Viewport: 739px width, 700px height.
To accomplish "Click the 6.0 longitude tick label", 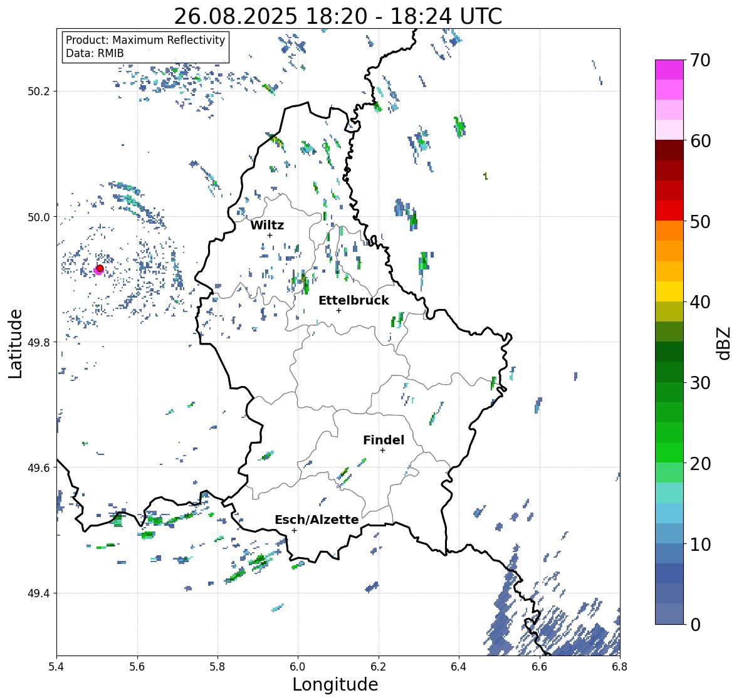I will [298, 666].
